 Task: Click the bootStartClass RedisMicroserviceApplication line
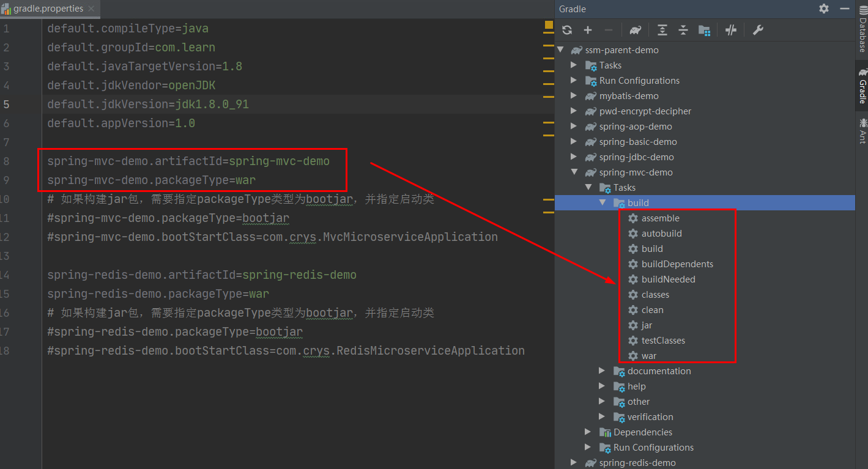click(x=286, y=350)
